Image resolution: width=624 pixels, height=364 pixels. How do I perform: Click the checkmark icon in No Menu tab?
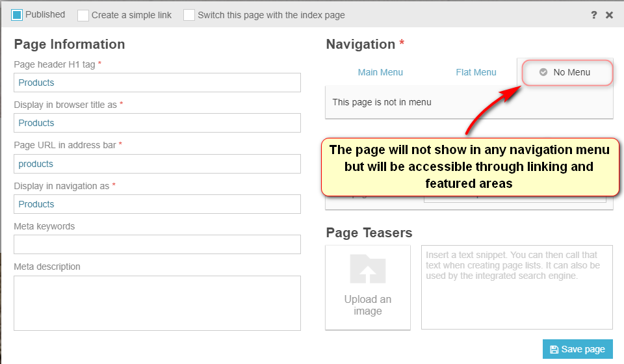(x=543, y=72)
